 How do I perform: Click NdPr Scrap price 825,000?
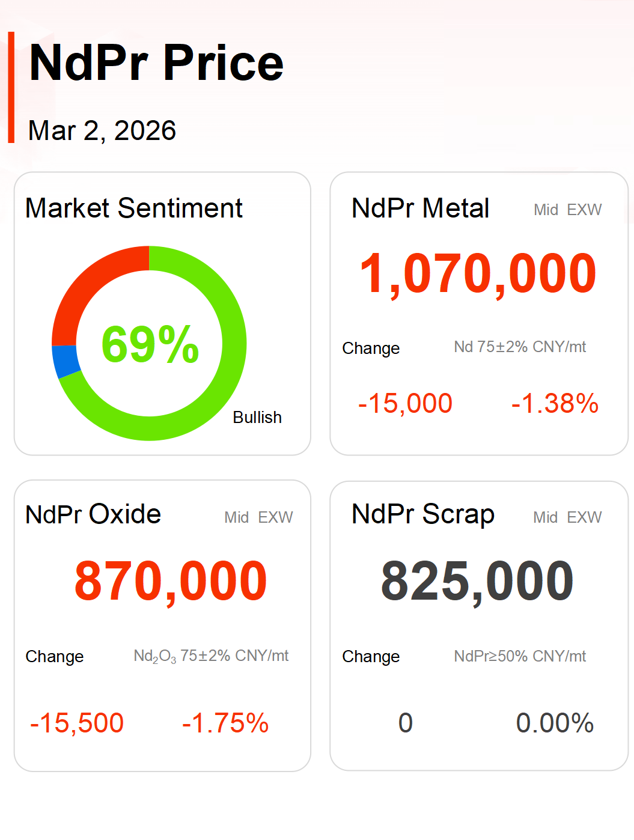point(477,581)
